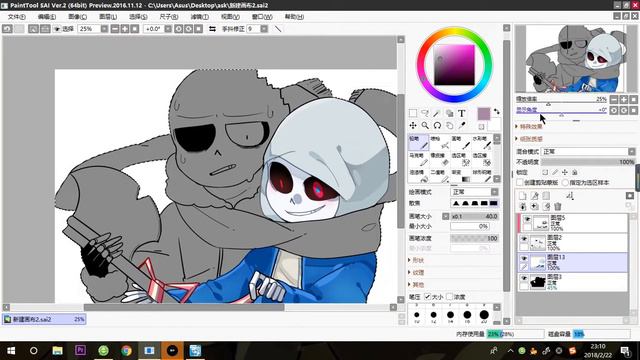Open the 选择 Select menu
The height and width of the screenshot is (360, 640).
pos(138,17)
